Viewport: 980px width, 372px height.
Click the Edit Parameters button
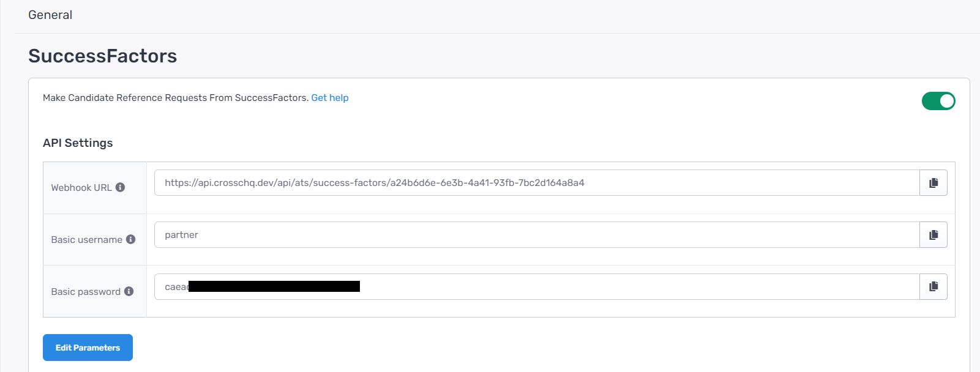coord(88,348)
